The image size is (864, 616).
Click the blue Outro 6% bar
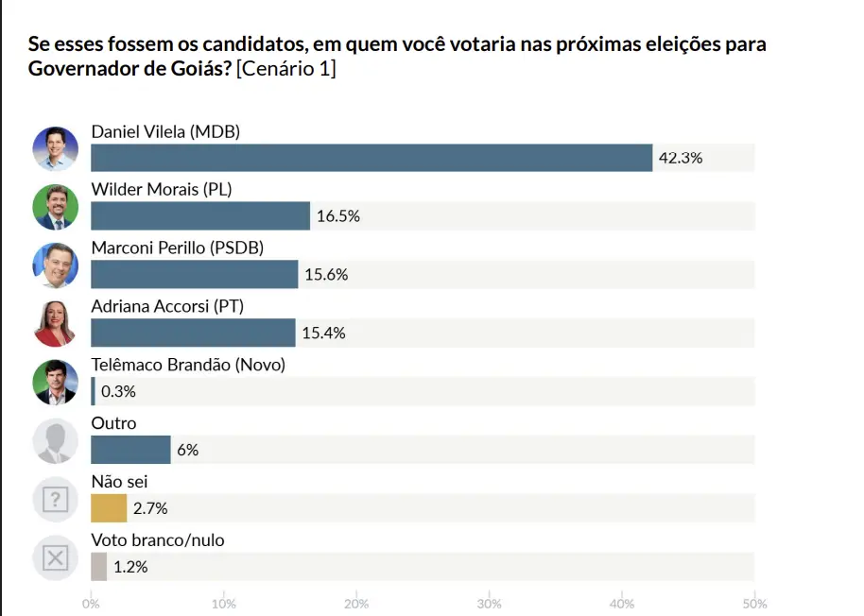tap(130, 450)
